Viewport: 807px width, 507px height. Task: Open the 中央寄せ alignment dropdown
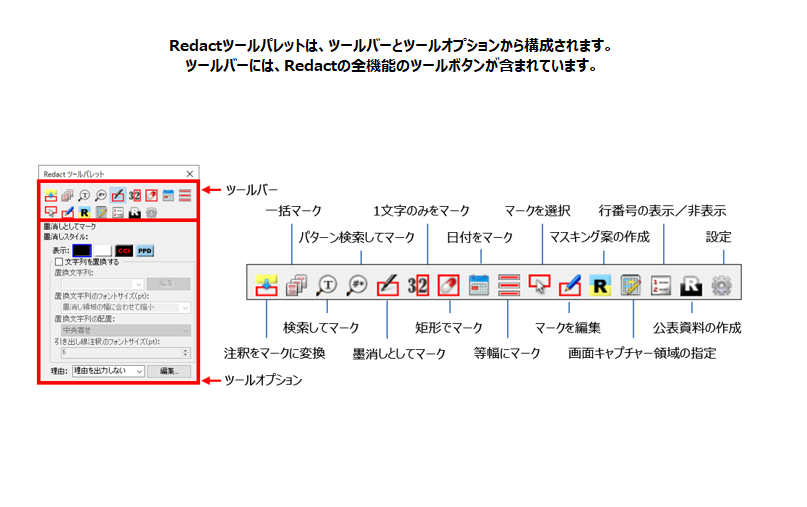pyautogui.click(x=126, y=330)
